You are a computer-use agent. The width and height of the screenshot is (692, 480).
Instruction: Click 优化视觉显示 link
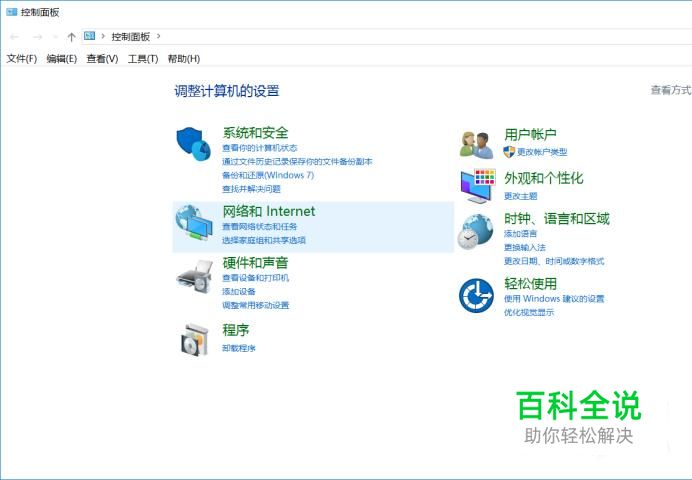[529, 312]
